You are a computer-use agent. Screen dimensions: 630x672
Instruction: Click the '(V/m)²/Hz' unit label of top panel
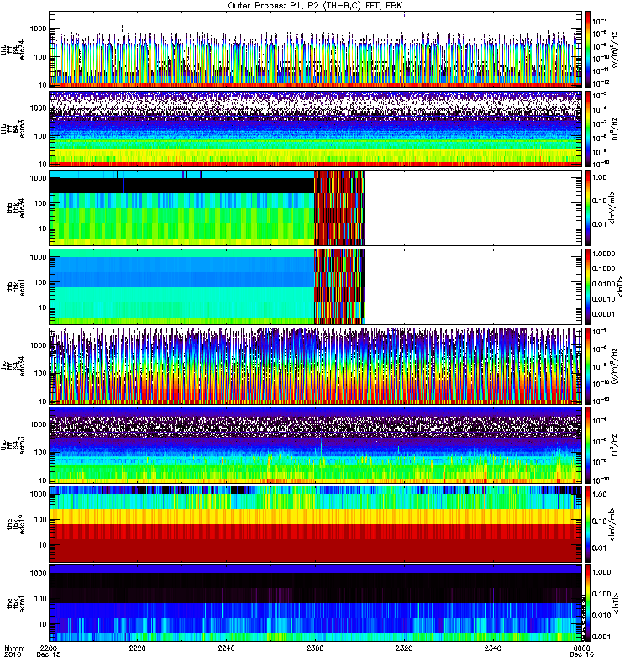click(x=615, y=50)
